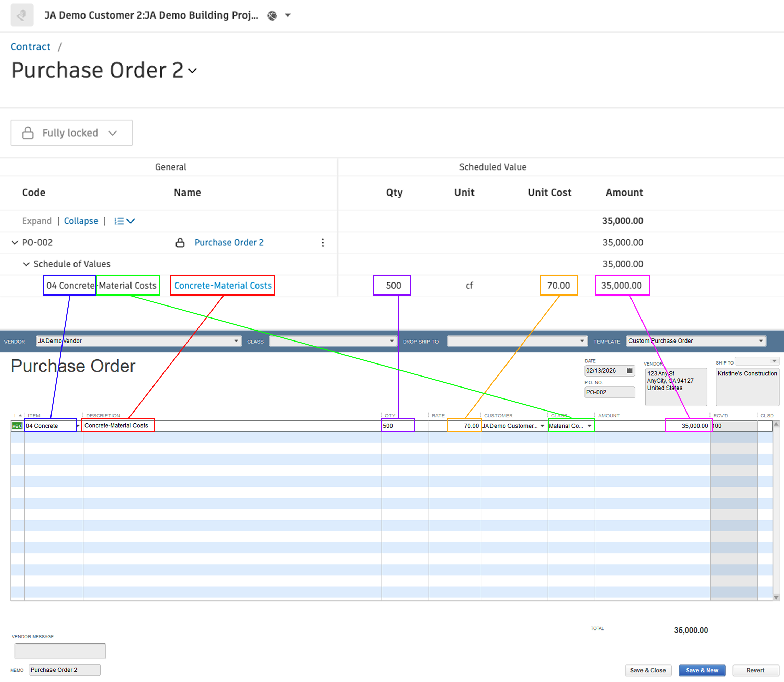Image resolution: width=784 pixels, height=682 pixels.
Task: Click the sync status globe icon beside project name
Action: point(272,15)
